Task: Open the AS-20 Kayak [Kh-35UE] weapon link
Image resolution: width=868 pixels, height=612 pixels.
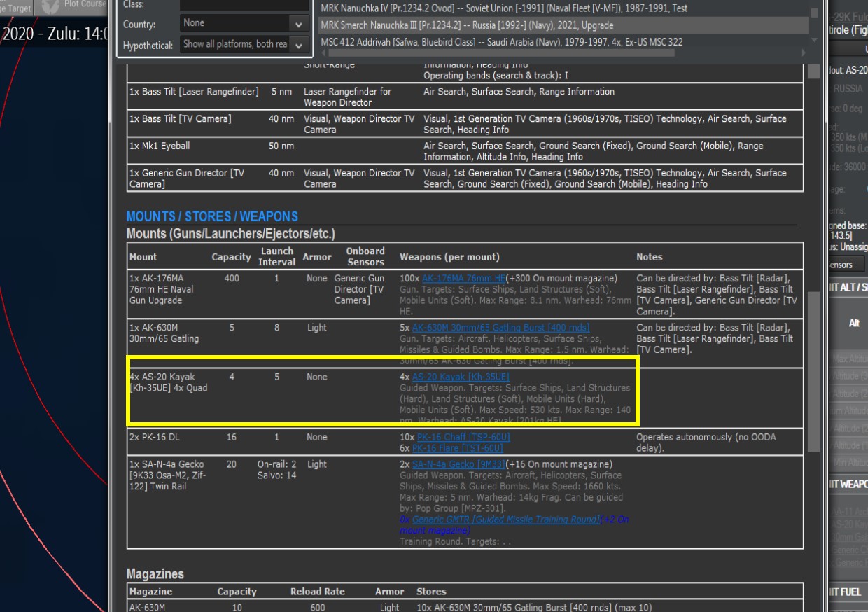Action: pos(461,377)
